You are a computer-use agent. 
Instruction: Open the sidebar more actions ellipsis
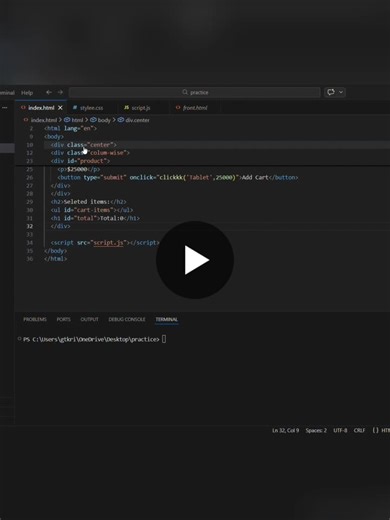[x=5, y=108]
